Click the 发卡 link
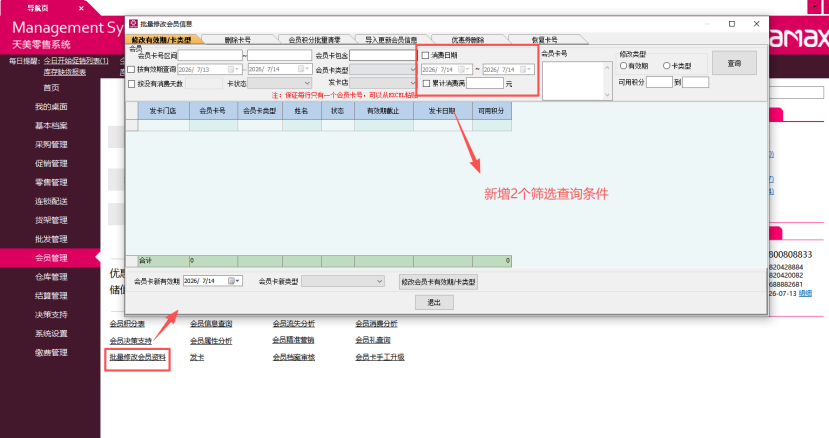 point(197,358)
